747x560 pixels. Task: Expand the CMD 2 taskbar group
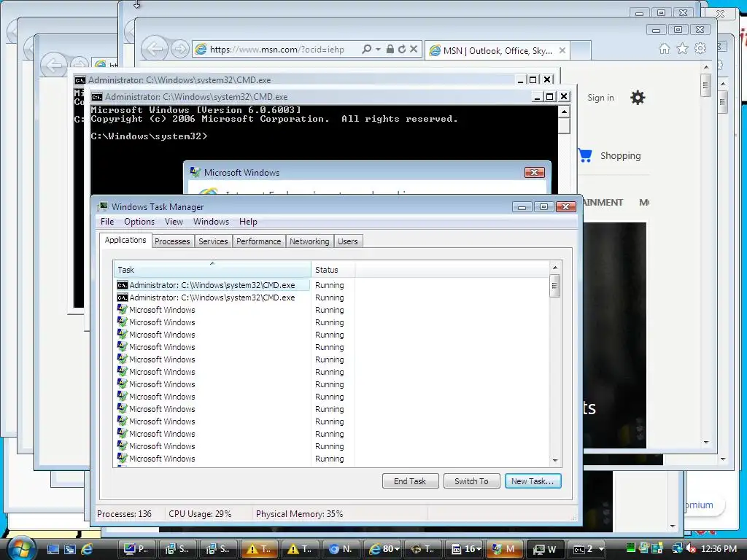point(587,549)
